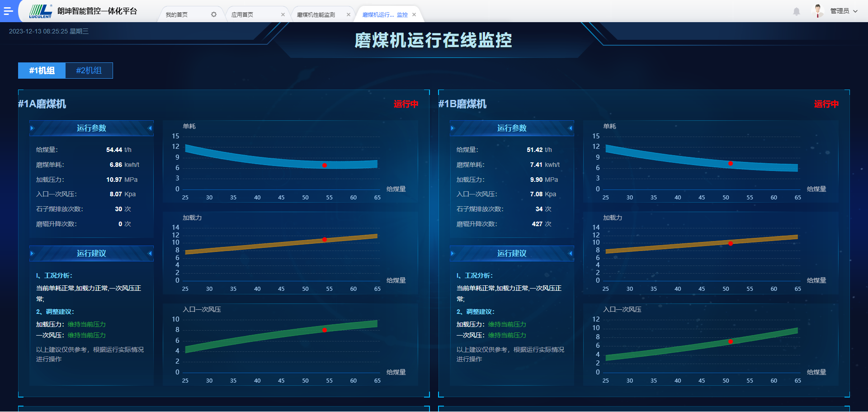Click left arrow on #1A 运行参数 header
Viewport: 868px width, 412px height.
click(x=32, y=128)
